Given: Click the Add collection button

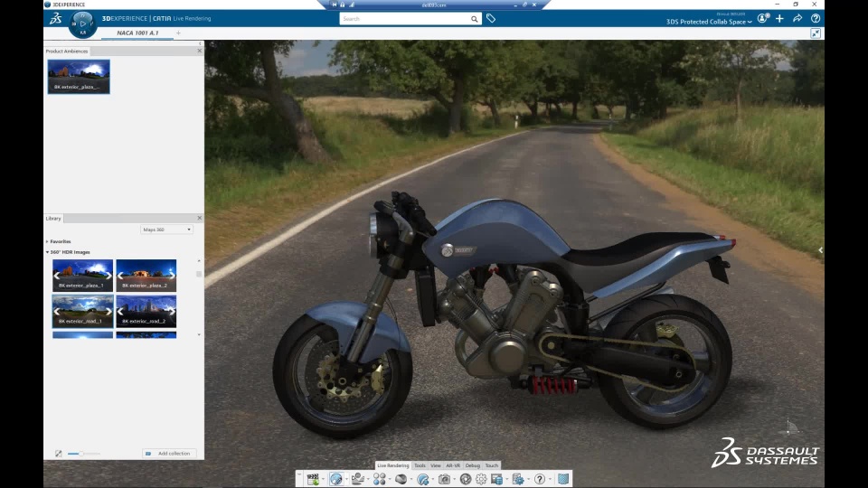Looking at the screenshot, I should 169,454.
